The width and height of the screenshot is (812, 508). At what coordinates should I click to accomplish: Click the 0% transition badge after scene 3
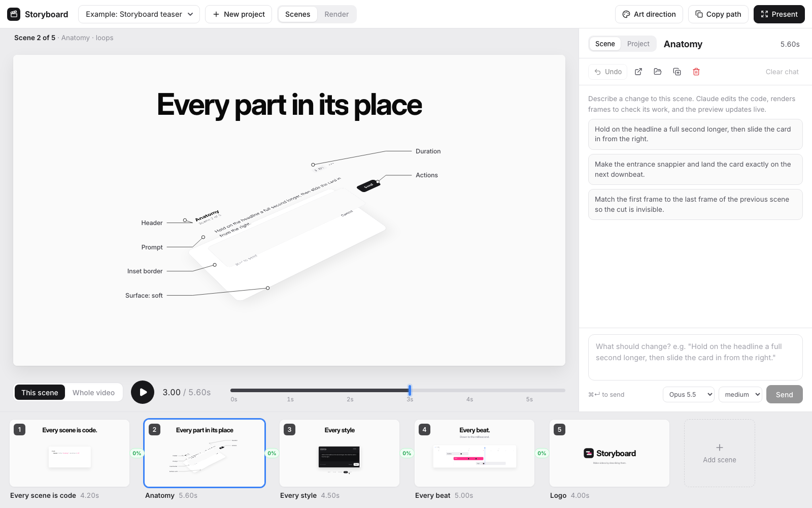click(407, 453)
